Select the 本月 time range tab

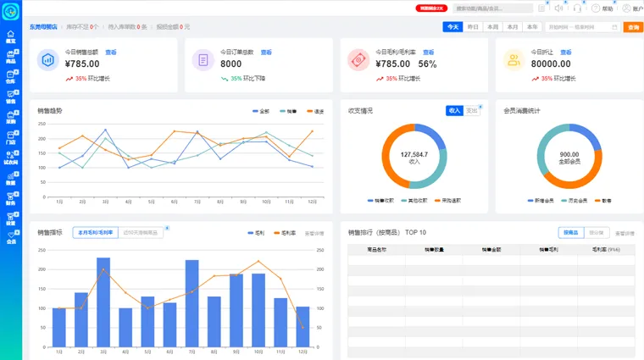512,27
